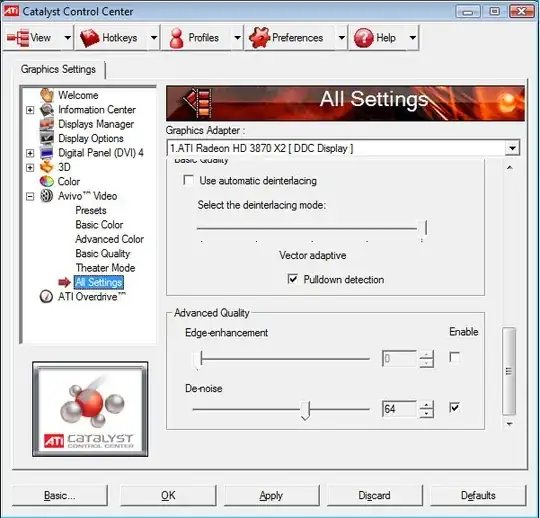Click the Preferences gear icon
The image size is (540, 518).
click(259, 38)
